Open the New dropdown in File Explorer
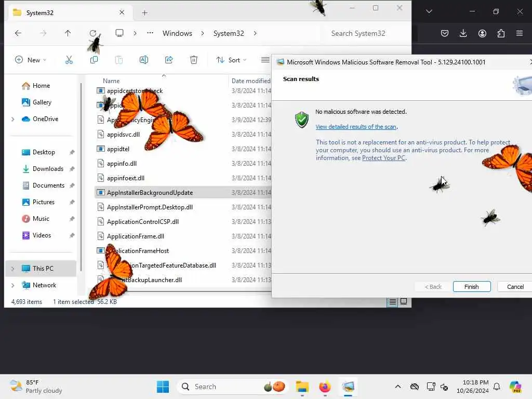Image resolution: width=532 pixels, height=399 pixels. (x=31, y=60)
